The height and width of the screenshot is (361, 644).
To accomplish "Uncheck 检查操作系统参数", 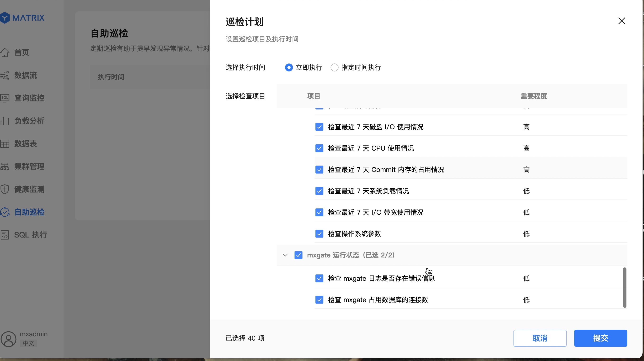I will point(319,234).
